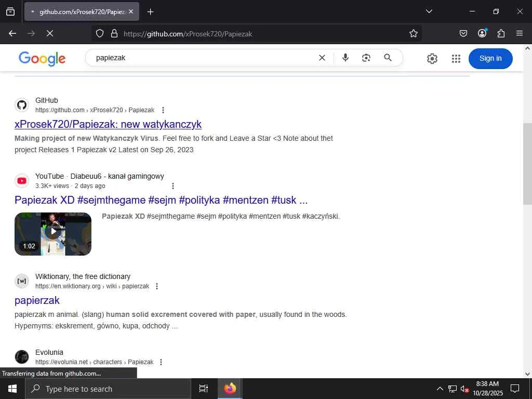
Task: Click the YouTube source name label
Action: coord(49,176)
